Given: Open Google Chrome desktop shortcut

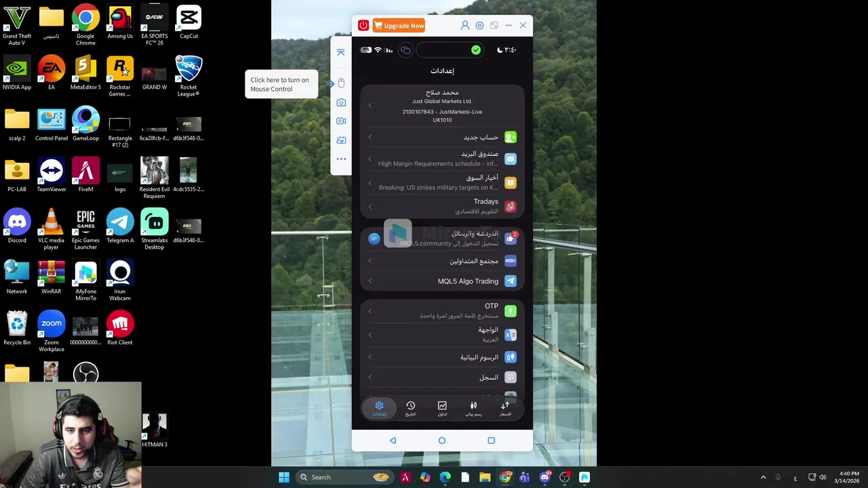Looking at the screenshot, I should point(85,26).
